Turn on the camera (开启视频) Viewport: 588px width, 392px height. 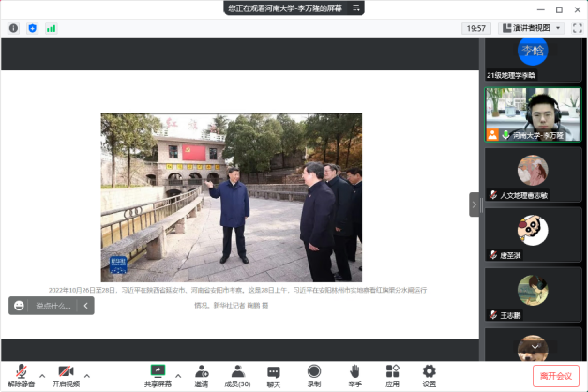point(65,374)
